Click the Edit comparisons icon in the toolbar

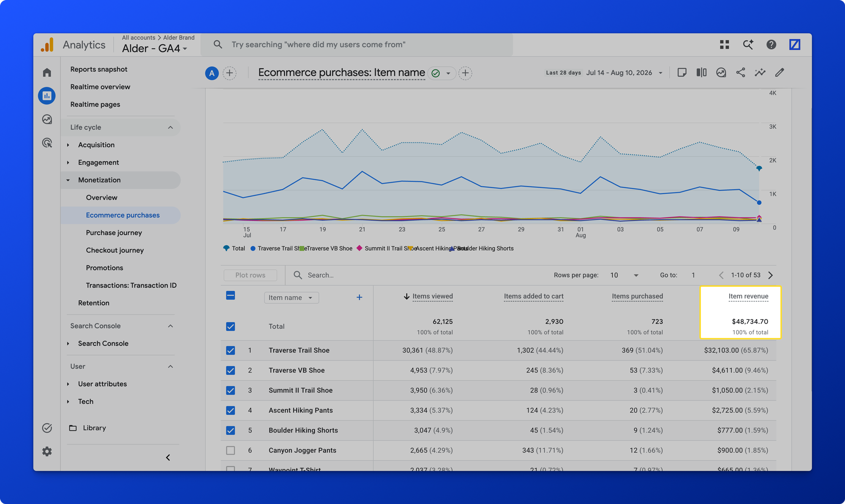(701, 73)
